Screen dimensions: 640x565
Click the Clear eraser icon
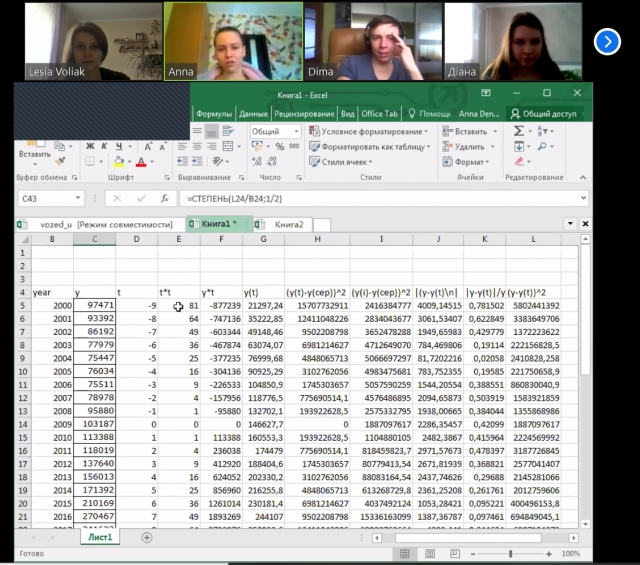[519, 162]
